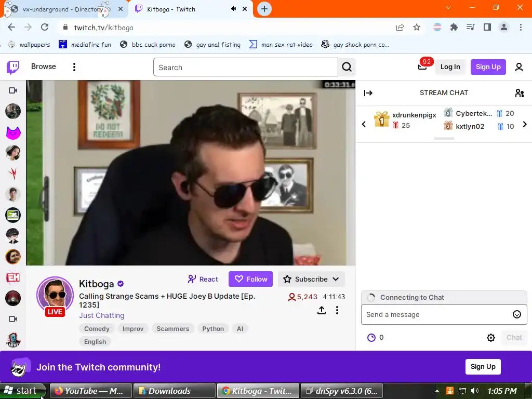Open Chrome tab search chevron
Screen dimensions: 532x399
[x=448, y=7]
